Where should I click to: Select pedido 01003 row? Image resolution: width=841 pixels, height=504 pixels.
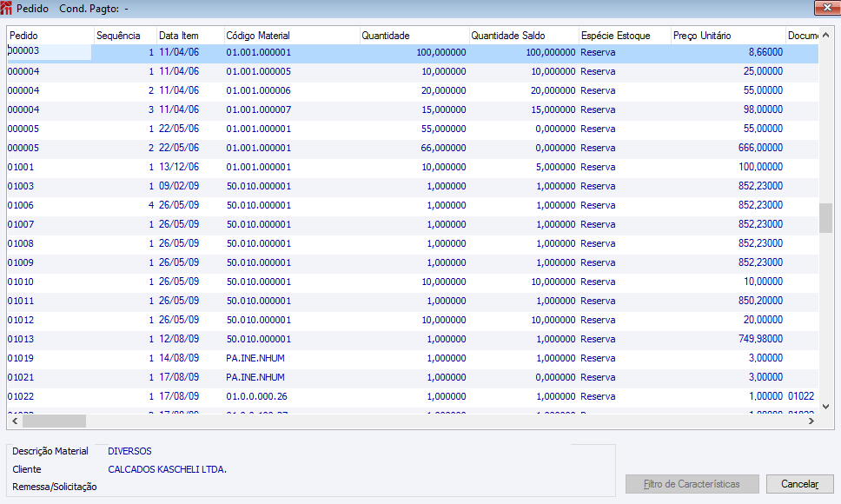click(413, 186)
